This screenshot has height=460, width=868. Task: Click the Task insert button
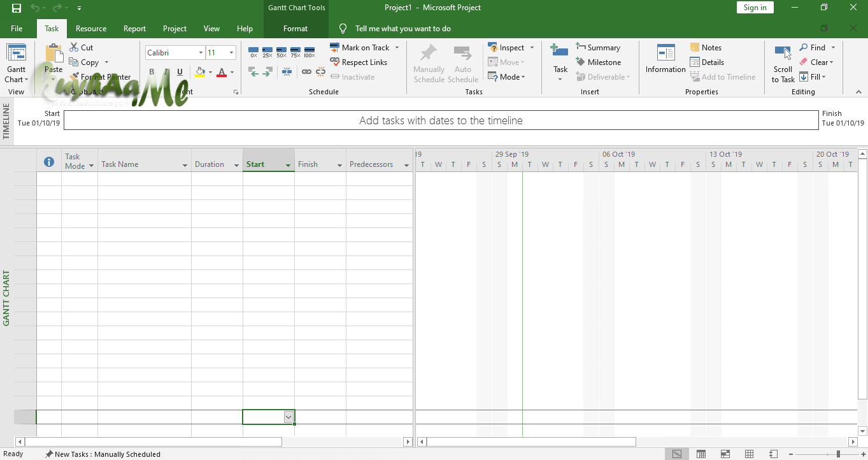[560, 63]
